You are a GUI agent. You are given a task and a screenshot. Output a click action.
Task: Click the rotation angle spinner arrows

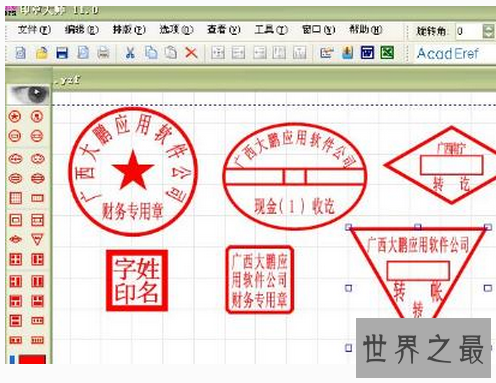click(x=488, y=31)
